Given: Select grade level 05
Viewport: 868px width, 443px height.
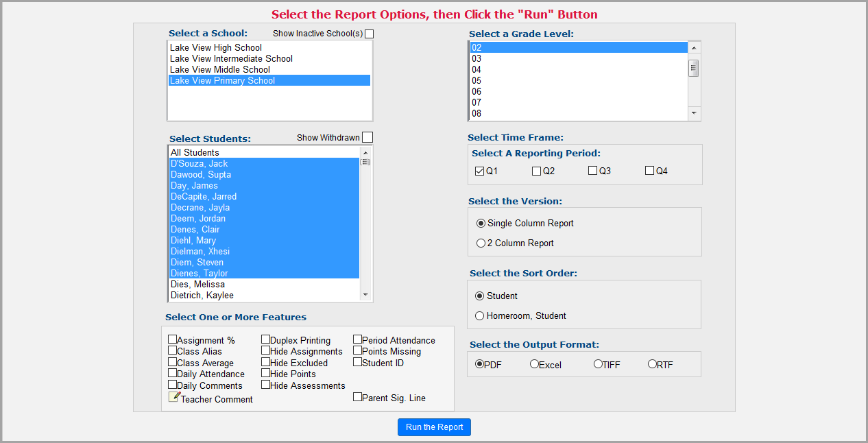Looking at the screenshot, I should 579,80.
